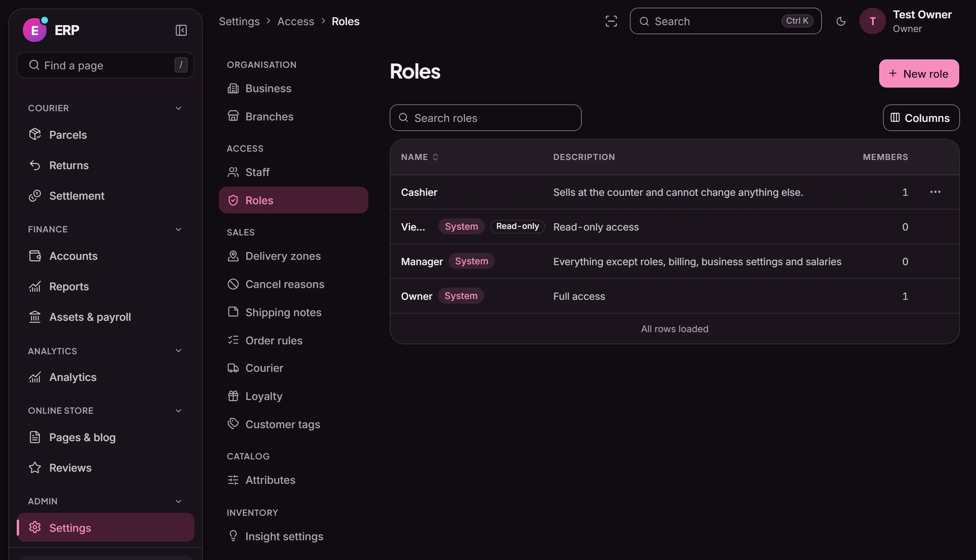The image size is (976, 560).
Task: Collapse the ONLINE STORE section
Action: point(178,411)
